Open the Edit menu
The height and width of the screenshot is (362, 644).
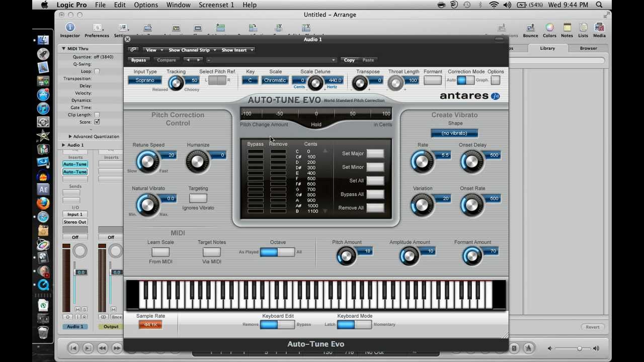pyautogui.click(x=120, y=5)
